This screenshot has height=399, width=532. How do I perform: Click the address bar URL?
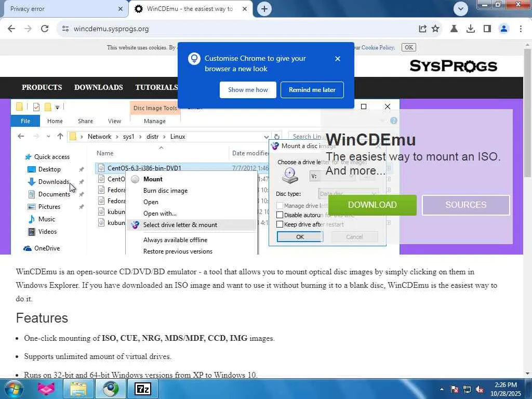(111, 29)
